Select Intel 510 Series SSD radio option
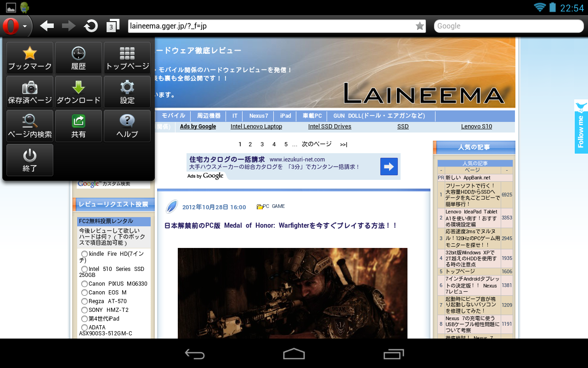 point(84,269)
